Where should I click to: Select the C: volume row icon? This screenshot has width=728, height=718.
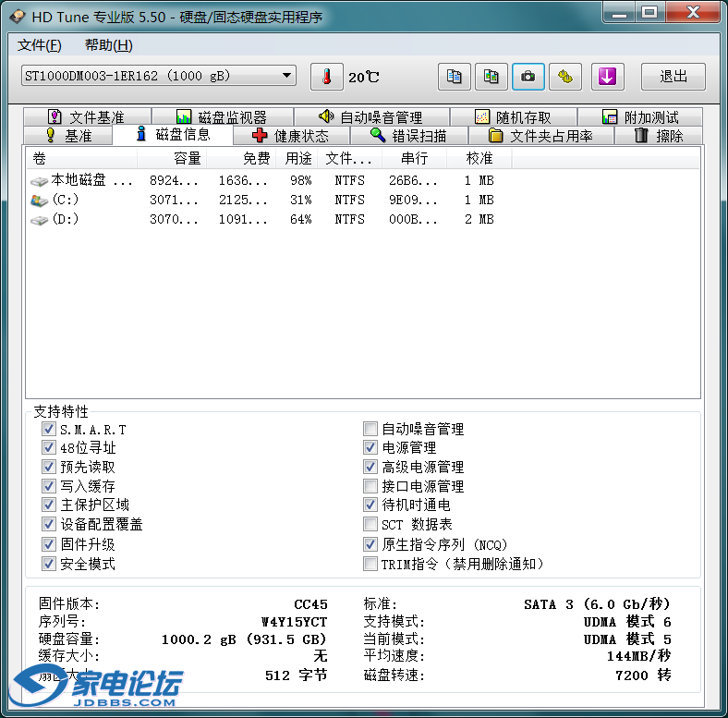40,201
